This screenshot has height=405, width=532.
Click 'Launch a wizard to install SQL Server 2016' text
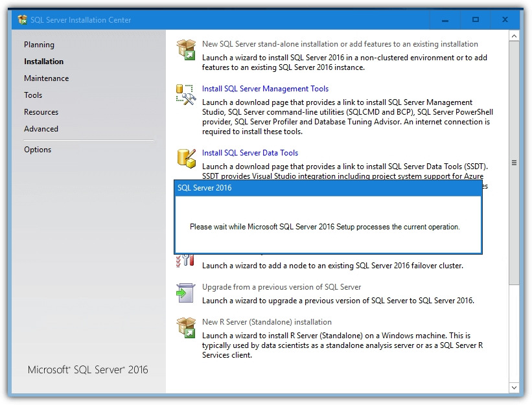[344, 63]
